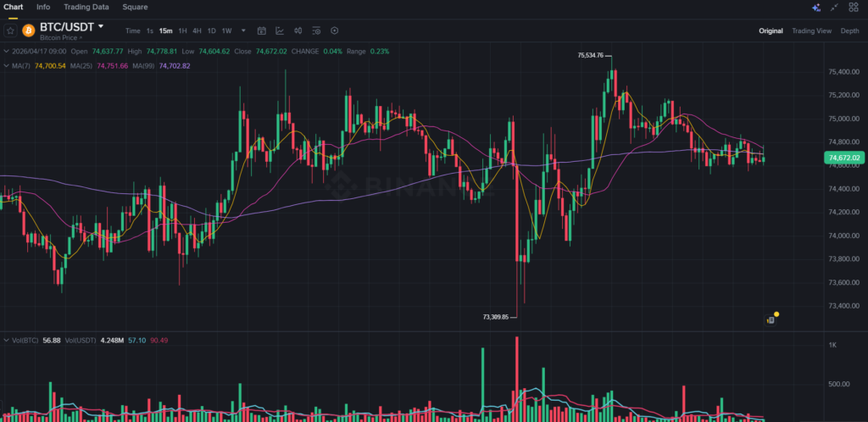Click the candlestick chart style icon
Image resolution: width=868 pixels, height=422 pixels.
(x=298, y=31)
